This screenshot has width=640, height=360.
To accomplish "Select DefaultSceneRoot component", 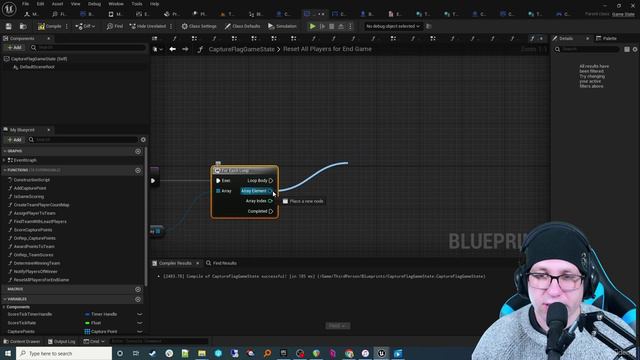I will (37, 67).
